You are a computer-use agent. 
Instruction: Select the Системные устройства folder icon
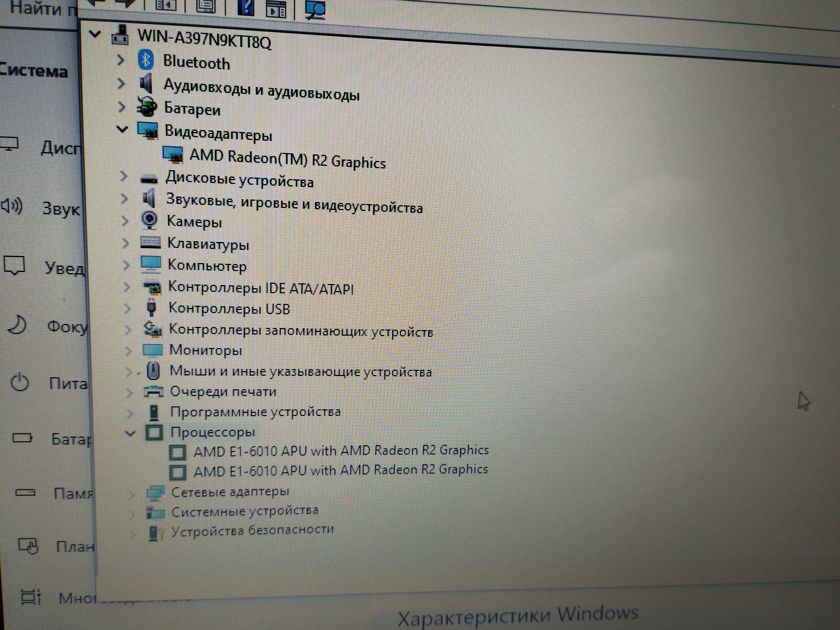point(156,512)
